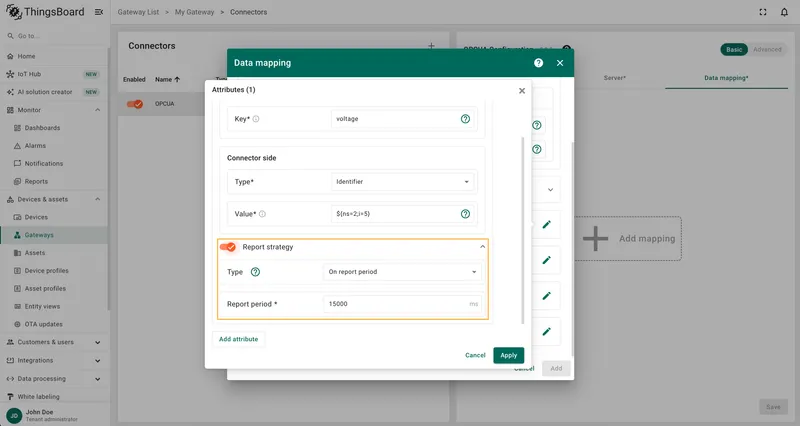This screenshot has width=800, height=426.
Task: Expand the Integrations menu
Action: click(x=97, y=361)
